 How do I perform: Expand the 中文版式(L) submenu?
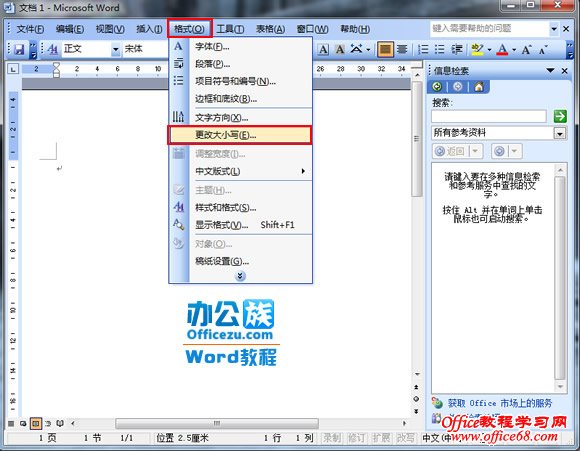(x=240, y=171)
